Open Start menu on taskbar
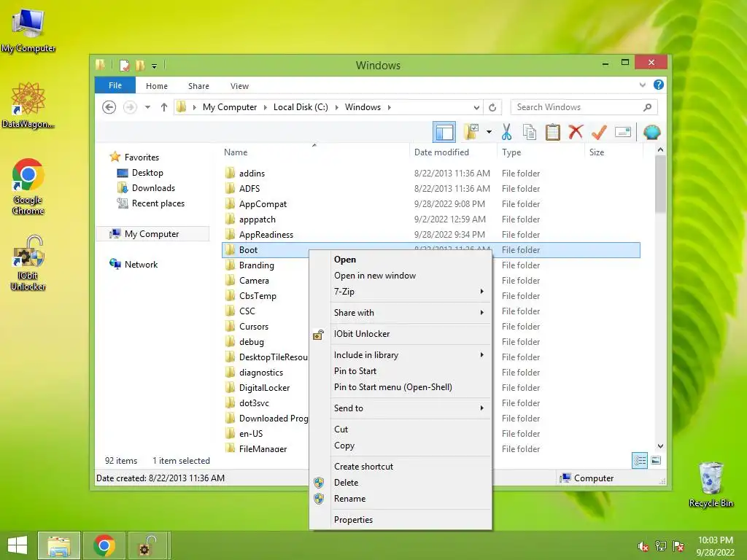Screen dimensions: 747x560 (18, 545)
